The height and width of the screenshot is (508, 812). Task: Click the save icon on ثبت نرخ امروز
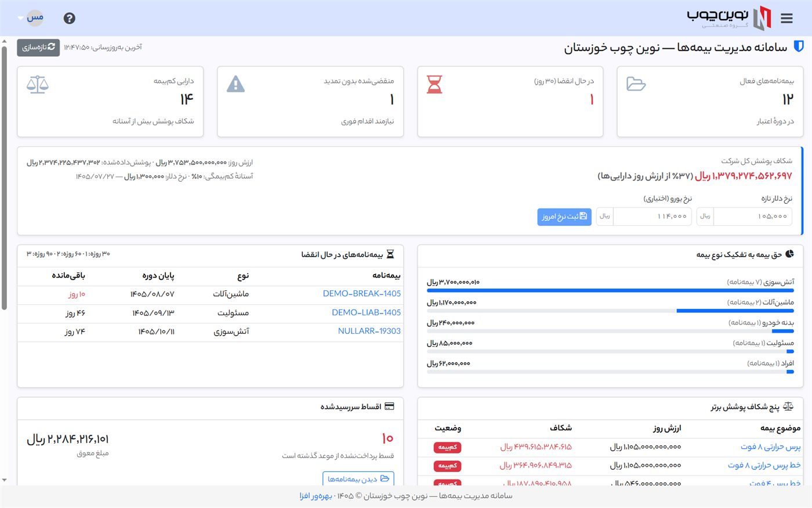click(583, 216)
